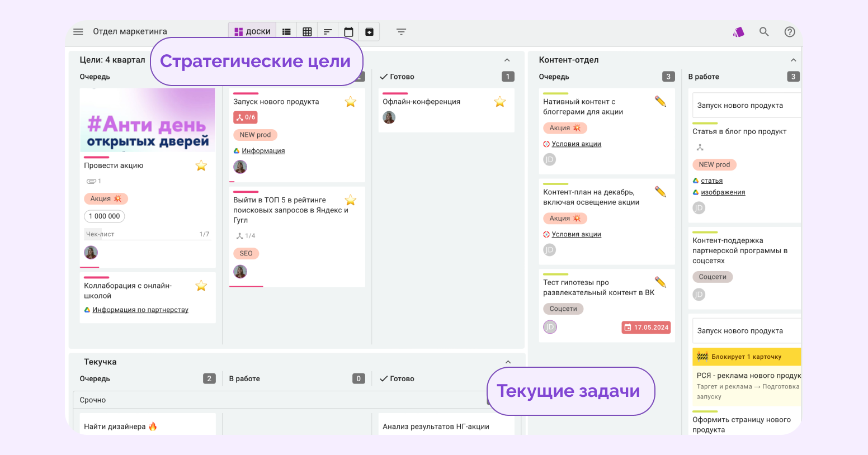Open the calendar view
The height and width of the screenshot is (455, 868).
(348, 32)
